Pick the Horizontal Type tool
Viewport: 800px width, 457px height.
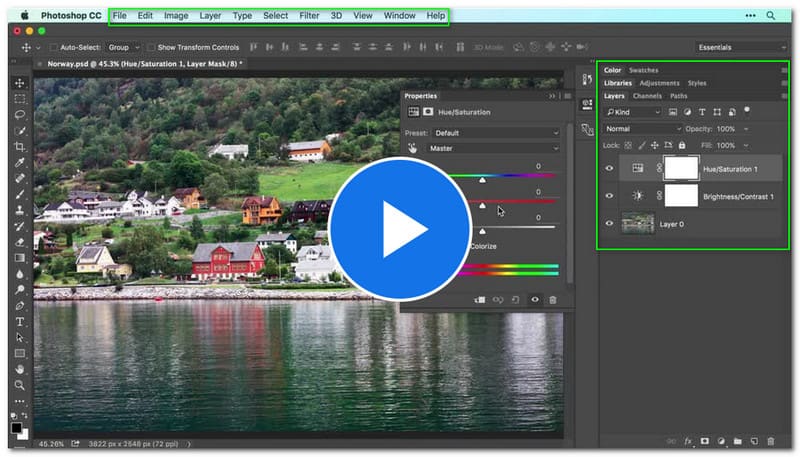click(19, 321)
